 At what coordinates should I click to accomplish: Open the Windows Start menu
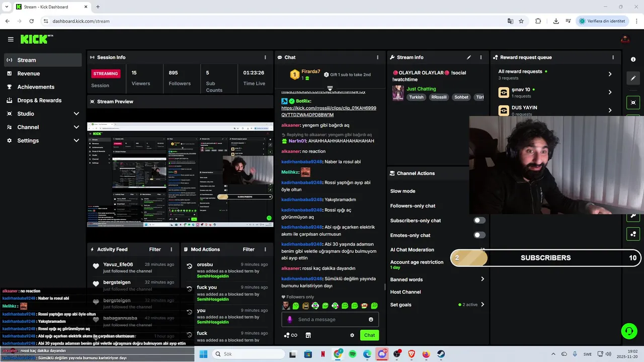[203, 354]
